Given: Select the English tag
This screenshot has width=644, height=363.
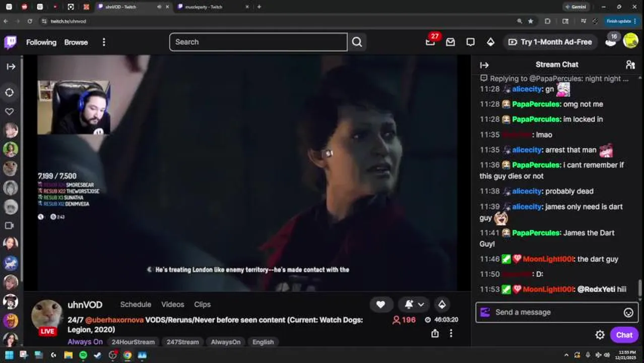Looking at the screenshot, I should (263, 342).
